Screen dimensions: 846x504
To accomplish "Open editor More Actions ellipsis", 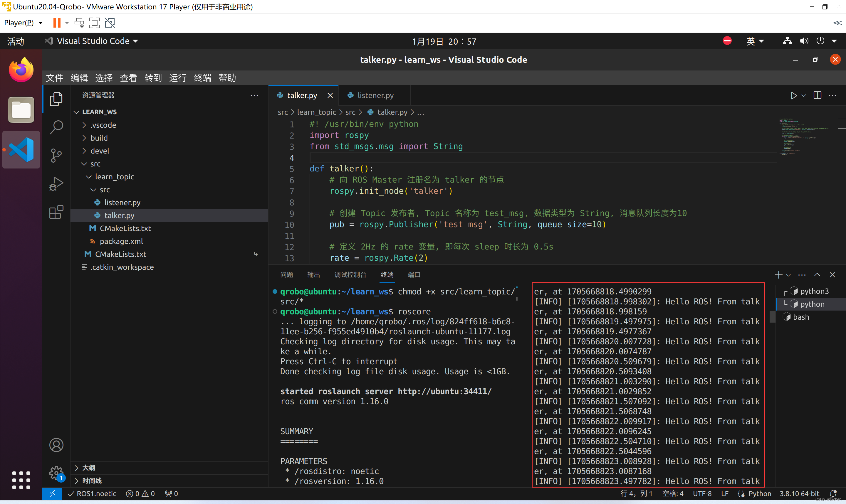I will point(832,95).
